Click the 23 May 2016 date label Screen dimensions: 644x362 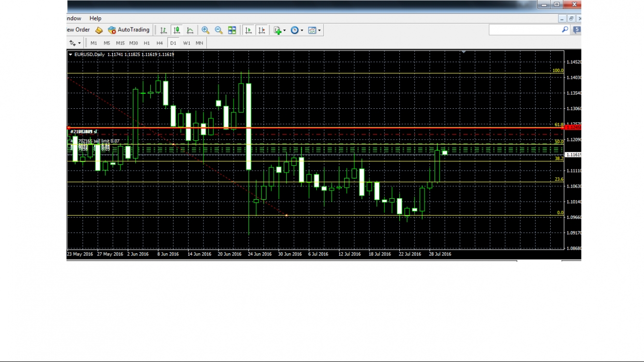(81, 254)
